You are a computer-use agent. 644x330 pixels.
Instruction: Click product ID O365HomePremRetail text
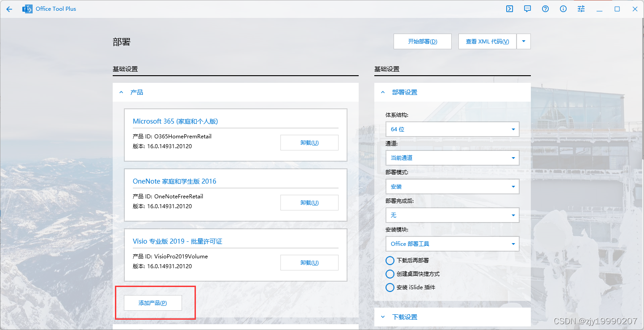pos(183,136)
